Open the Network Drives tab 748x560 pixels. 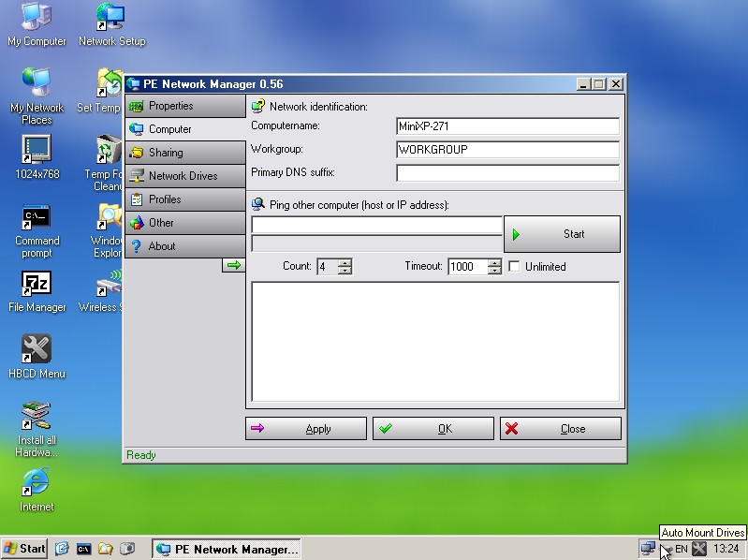point(185,176)
